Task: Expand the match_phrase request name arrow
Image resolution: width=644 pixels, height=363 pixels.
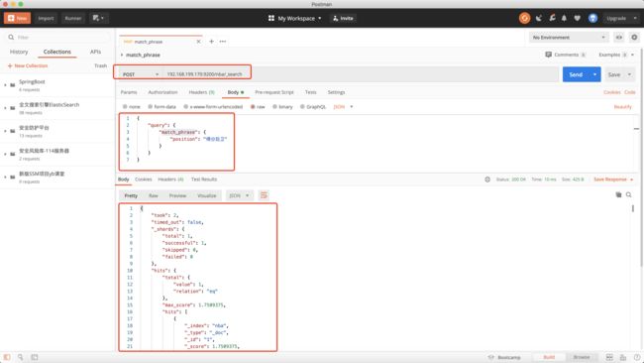Action: pos(122,55)
